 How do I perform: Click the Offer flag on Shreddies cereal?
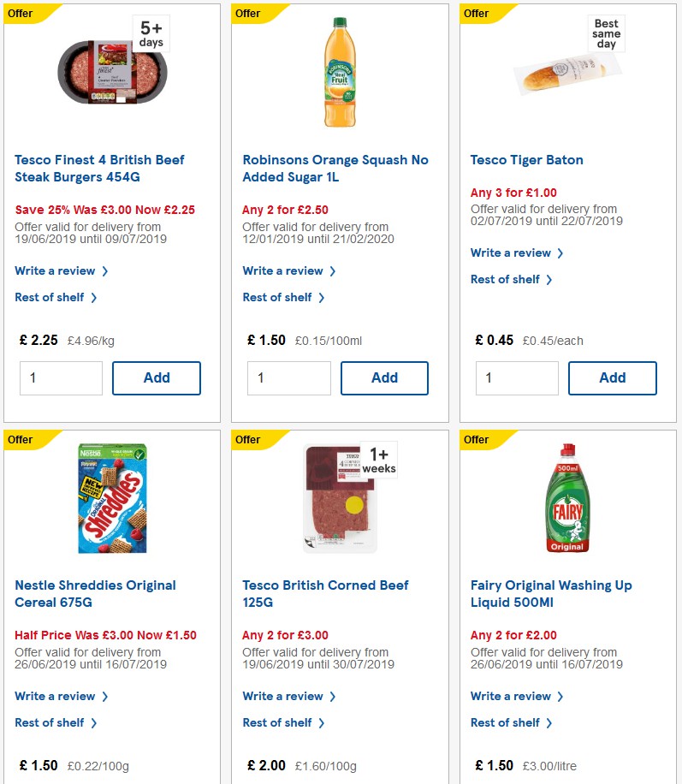click(x=21, y=440)
